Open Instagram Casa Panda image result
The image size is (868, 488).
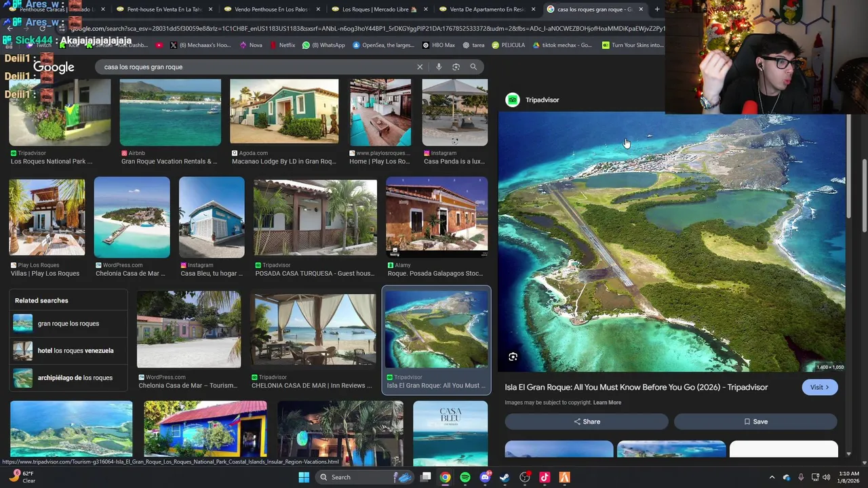coord(455,113)
